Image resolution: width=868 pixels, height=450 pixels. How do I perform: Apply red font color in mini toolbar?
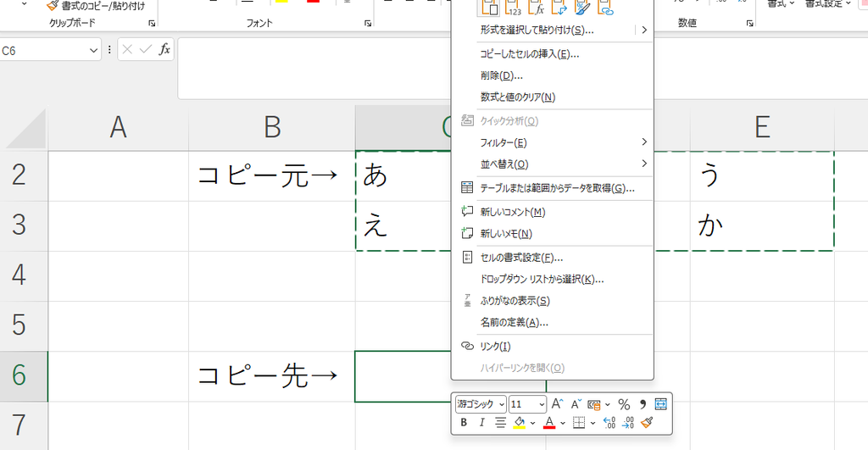click(x=549, y=423)
